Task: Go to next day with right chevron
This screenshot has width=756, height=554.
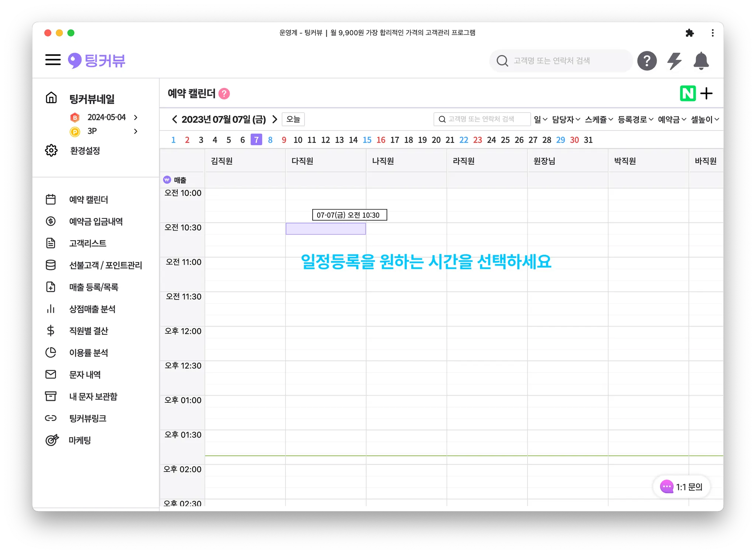Action: [275, 120]
